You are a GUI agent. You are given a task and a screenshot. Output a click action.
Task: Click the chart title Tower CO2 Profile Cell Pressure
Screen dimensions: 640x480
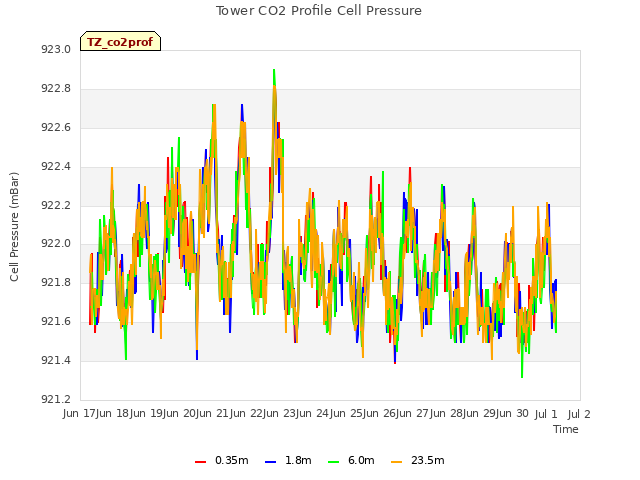click(x=318, y=11)
